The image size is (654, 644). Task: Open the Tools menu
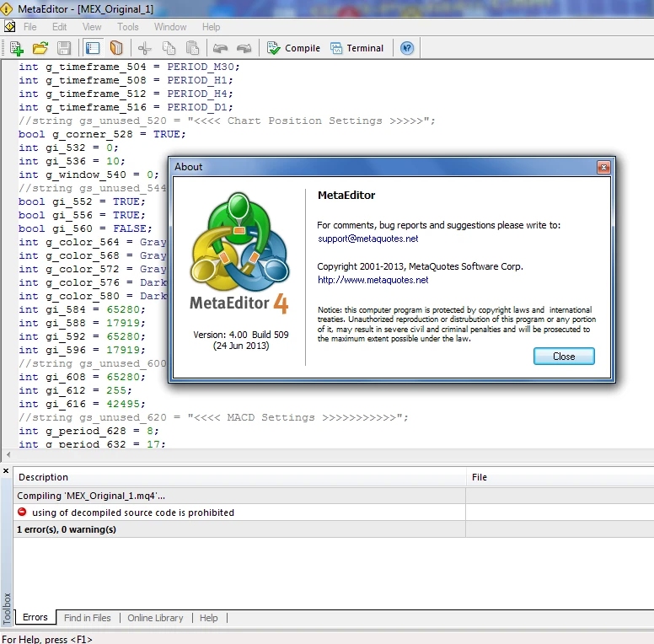pyautogui.click(x=127, y=27)
